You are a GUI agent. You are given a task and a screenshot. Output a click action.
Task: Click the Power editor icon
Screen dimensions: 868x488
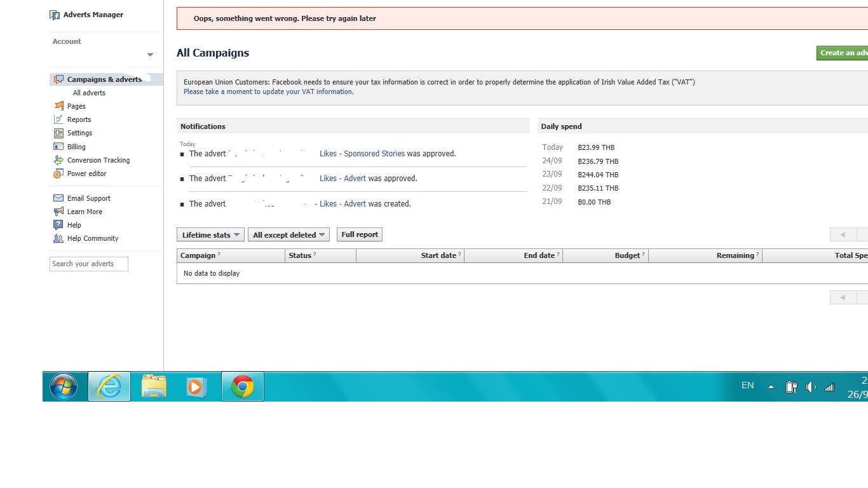tap(58, 173)
